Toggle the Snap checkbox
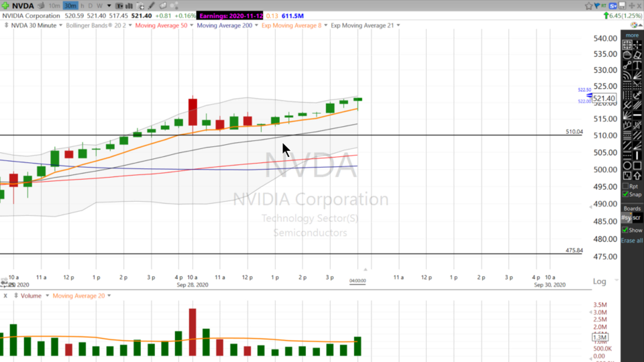 625,194
